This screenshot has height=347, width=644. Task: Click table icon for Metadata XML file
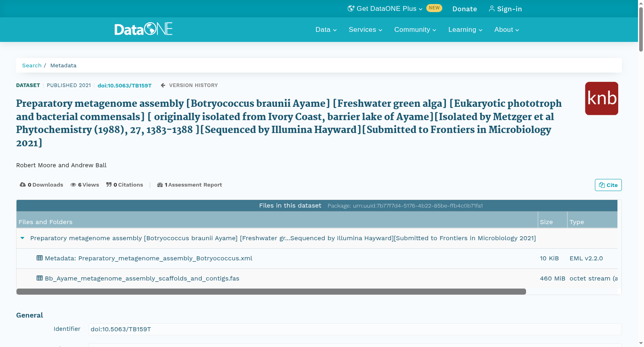click(39, 258)
